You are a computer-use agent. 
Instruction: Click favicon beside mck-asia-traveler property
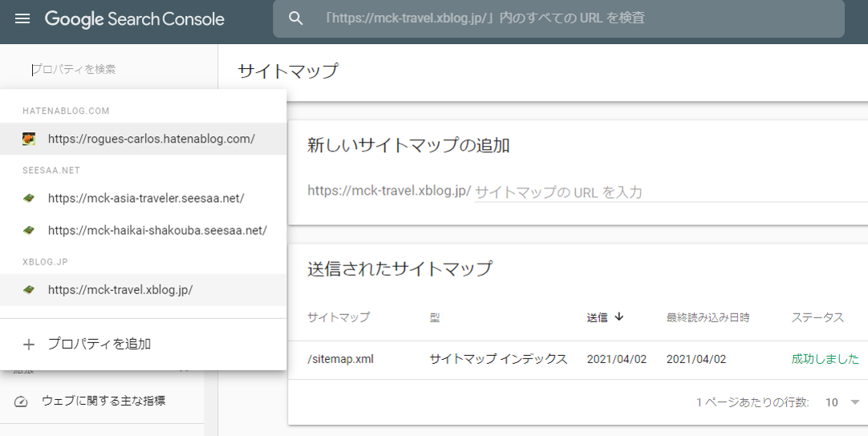point(29,198)
